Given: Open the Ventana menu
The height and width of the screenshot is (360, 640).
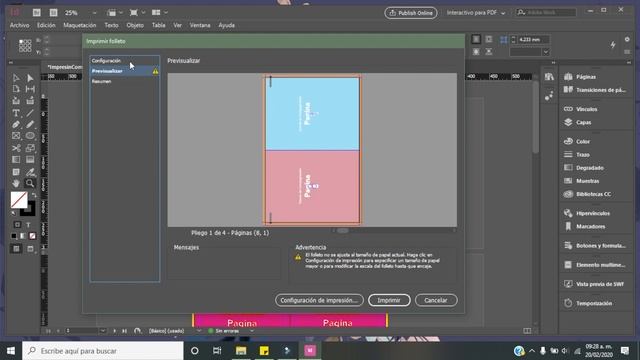Looking at the screenshot, I should (200, 25).
